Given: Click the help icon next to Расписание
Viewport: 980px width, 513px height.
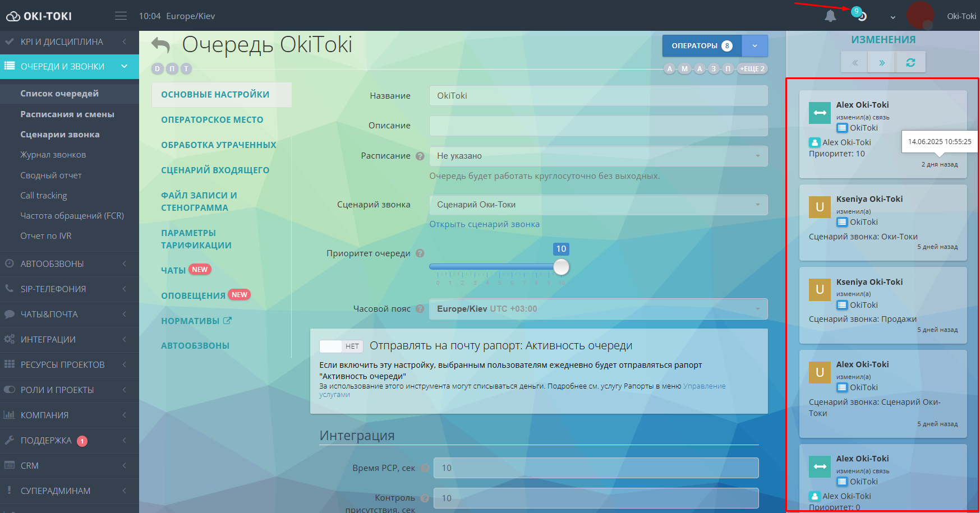Looking at the screenshot, I should [420, 156].
